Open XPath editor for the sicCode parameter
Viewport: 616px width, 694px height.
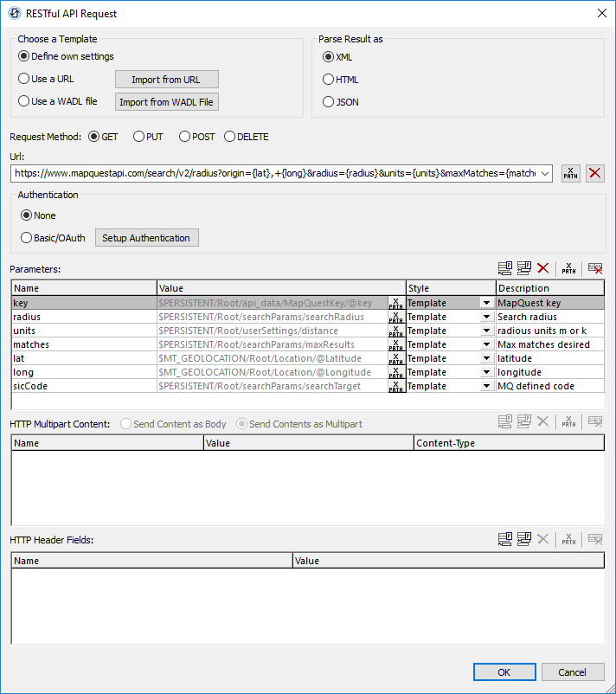pyautogui.click(x=395, y=386)
